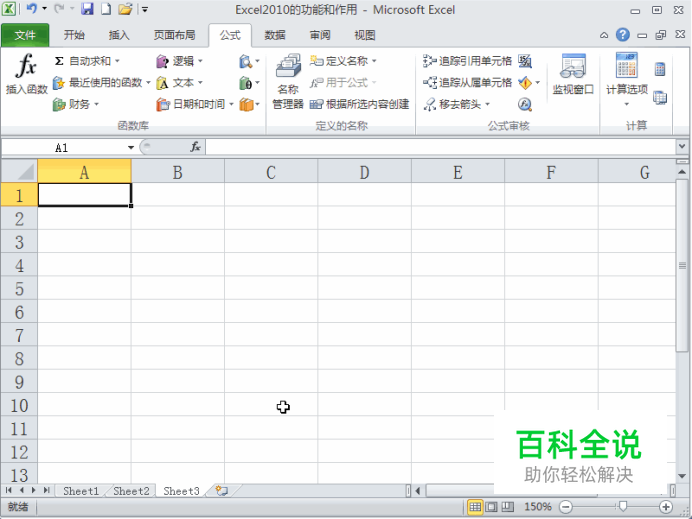Open the Insert Function (插入函数) dialog
692x519 pixels.
pyautogui.click(x=26, y=73)
